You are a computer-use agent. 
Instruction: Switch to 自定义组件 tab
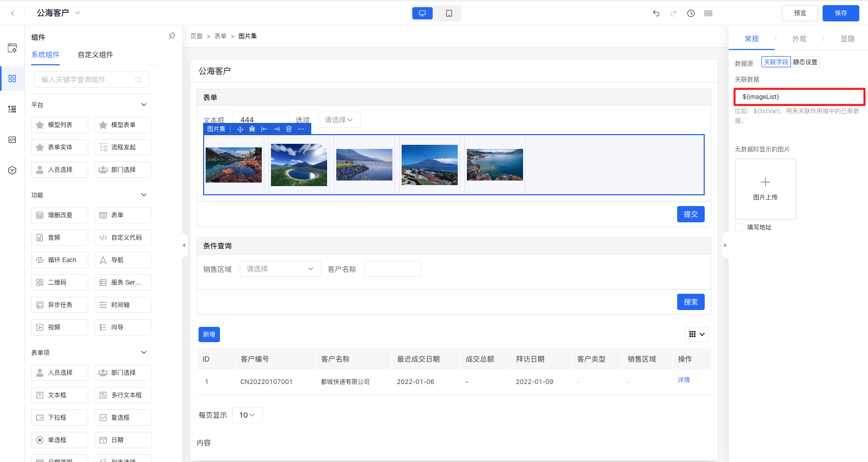(x=95, y=55)
